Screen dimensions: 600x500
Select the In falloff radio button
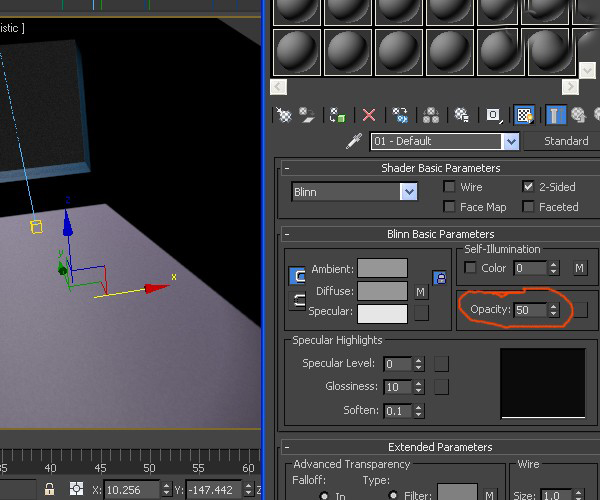tap(325, 494)
